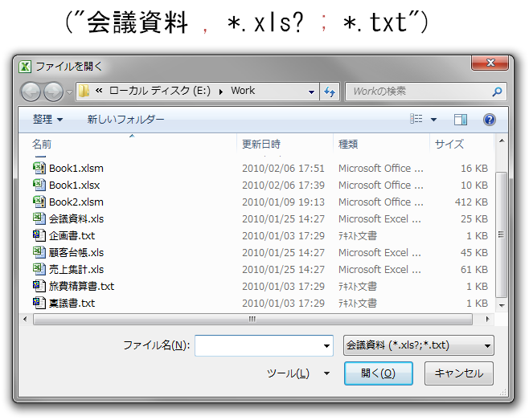Open help with the question mark icon
Screen dimensions: 529x420
[489, 120]
